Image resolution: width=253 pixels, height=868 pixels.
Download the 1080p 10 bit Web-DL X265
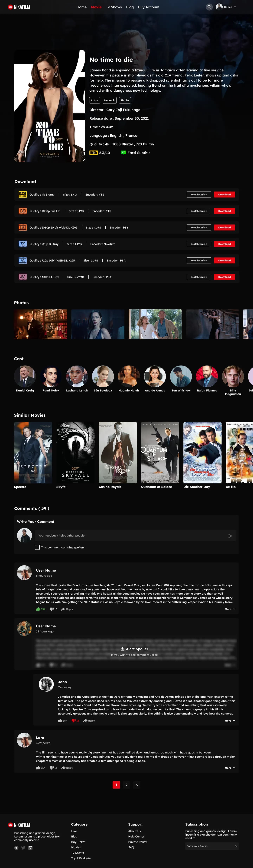224,227
